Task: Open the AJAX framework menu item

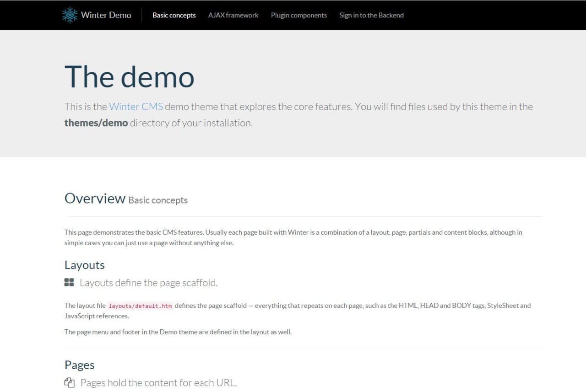Action: pos(233,15)
